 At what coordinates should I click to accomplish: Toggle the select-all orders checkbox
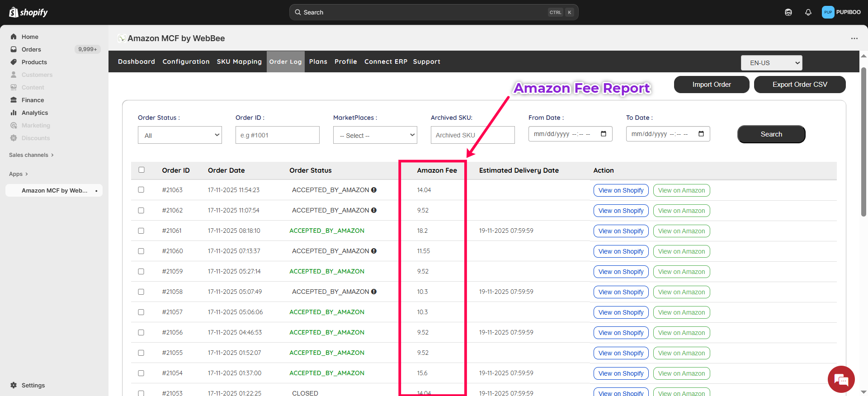142,170
